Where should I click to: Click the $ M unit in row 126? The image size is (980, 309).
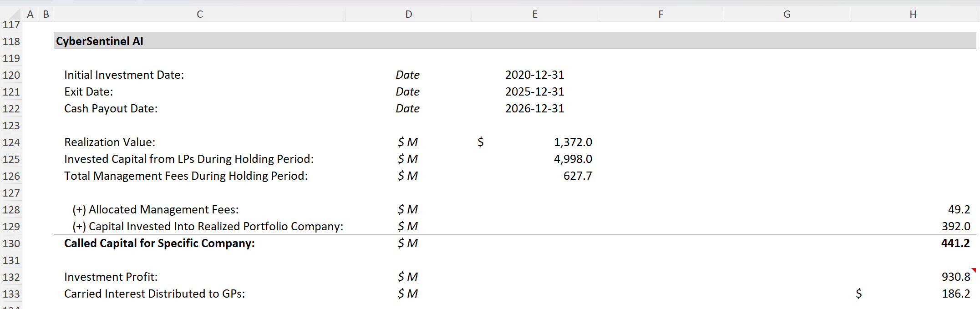point(408,176)
